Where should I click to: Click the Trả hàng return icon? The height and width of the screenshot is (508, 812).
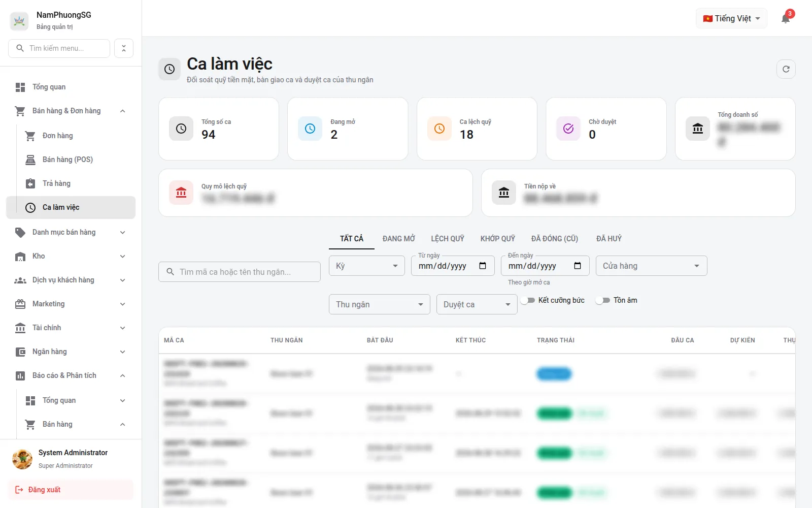tap(30, 184)
